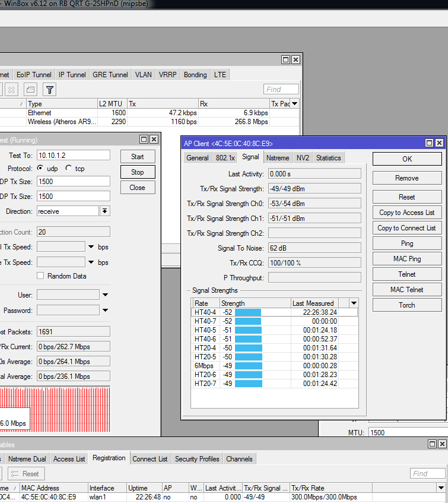Viewport: 448px width, 503px height.
Task: Open the Security Profiles tab
Action: click(x=197, y=459)
